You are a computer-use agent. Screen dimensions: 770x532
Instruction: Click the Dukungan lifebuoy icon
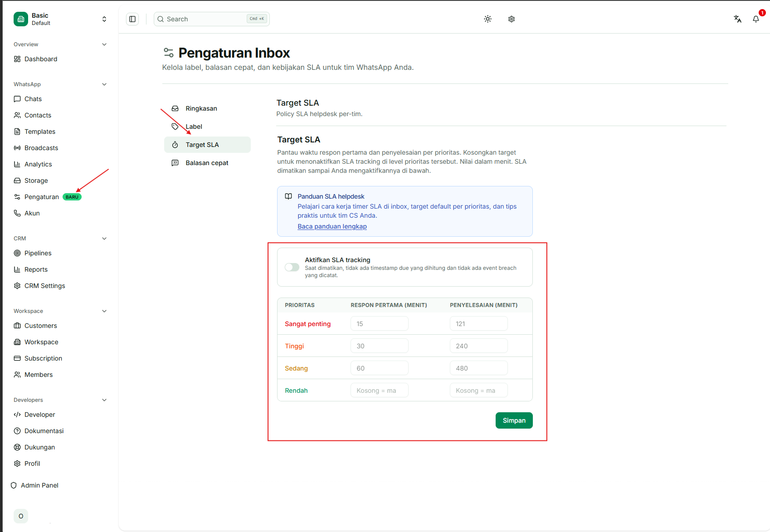17,447
